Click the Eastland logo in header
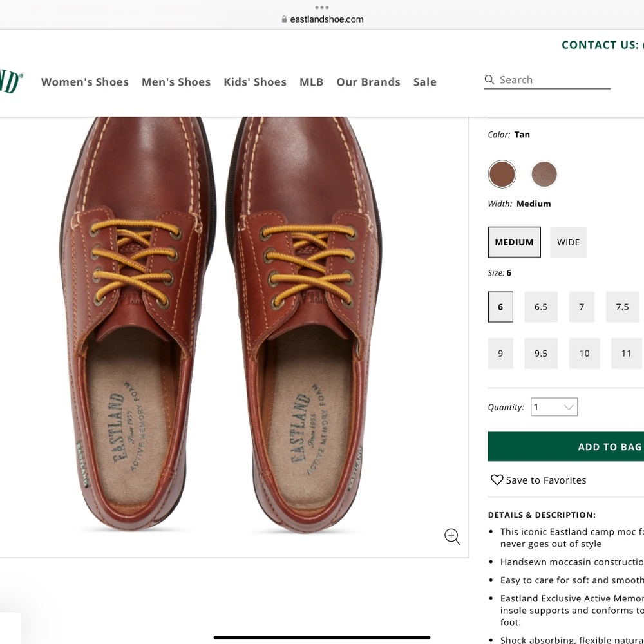 pos(11,82)
